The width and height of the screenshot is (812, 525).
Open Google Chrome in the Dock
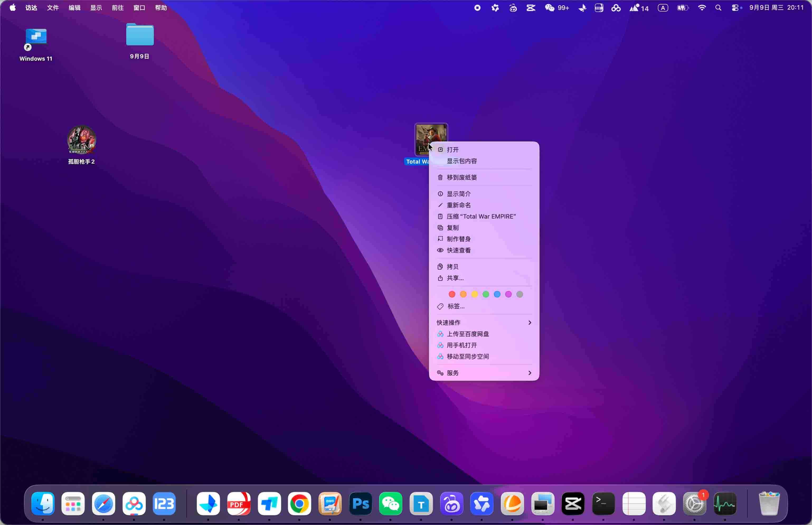coord(299,504)
